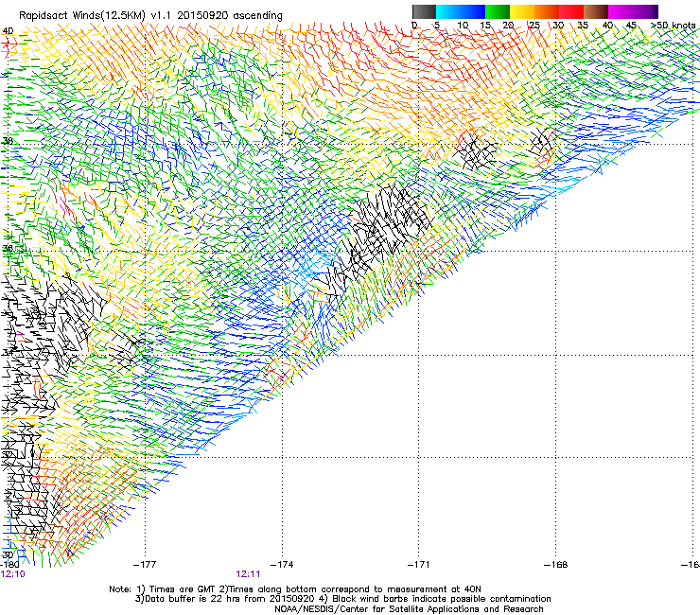Click the '10' legend scale label

(463, 26)
